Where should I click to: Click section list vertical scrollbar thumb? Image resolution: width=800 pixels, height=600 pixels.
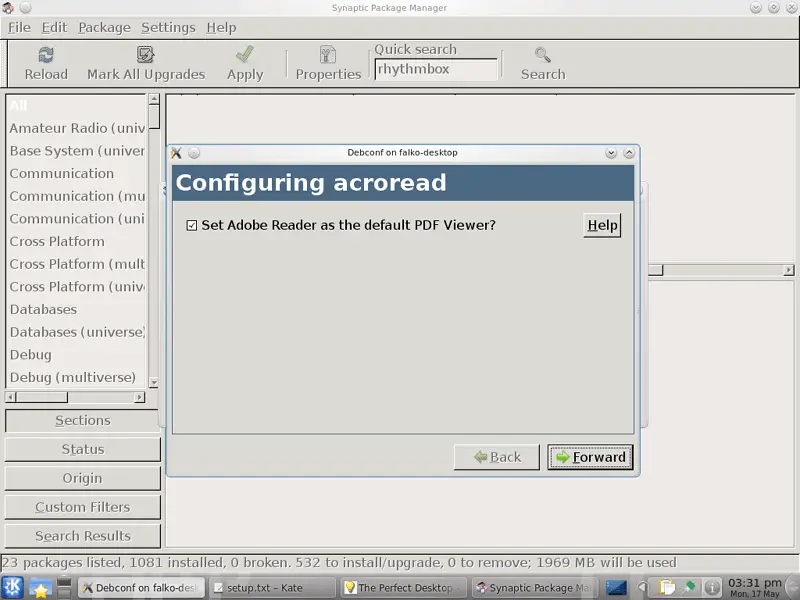point(154,117)
